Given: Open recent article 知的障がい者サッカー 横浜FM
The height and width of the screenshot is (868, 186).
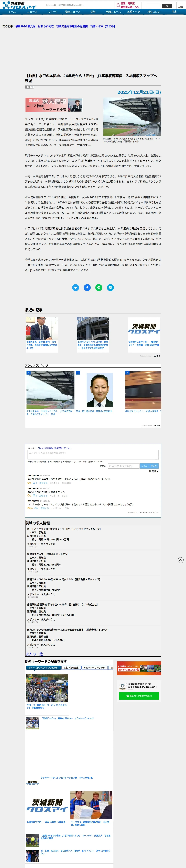Looking at the screenshot, I should 144,335.
